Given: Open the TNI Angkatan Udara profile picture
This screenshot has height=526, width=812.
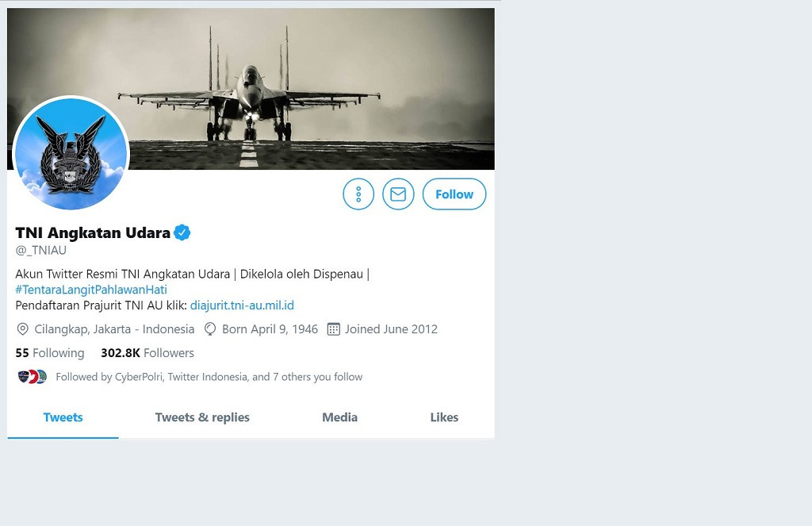Looking at the screenshot, I should (71, 154).
